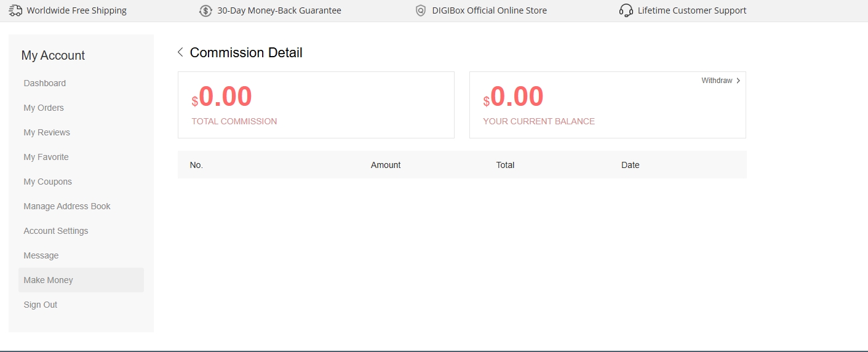Click the customer support headset icon
This screenshot has height=352, width=868.
626,10
